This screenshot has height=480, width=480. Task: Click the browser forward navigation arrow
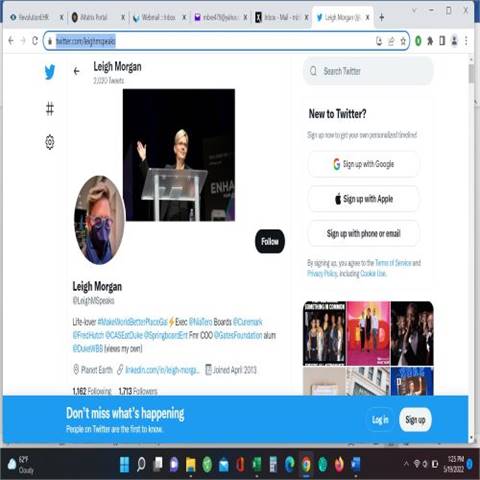pos(23,41)
